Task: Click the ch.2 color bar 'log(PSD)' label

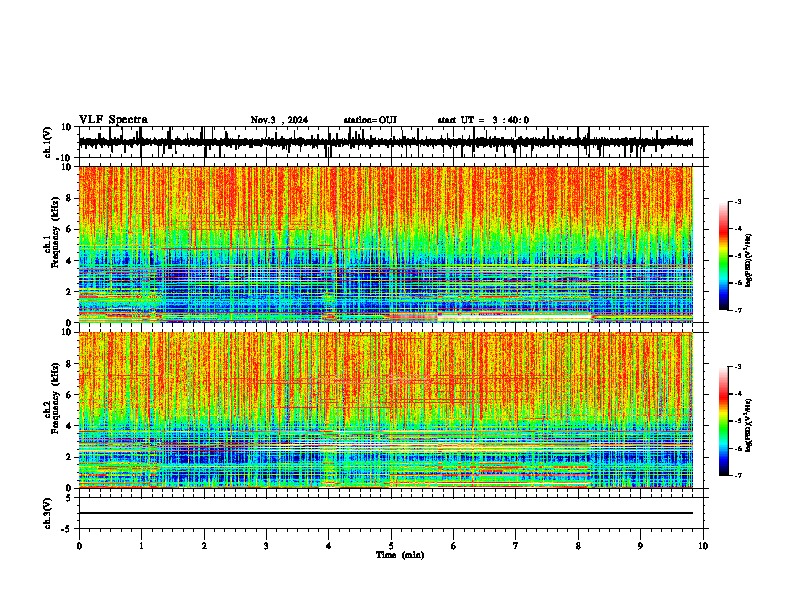Action: (x=749, y=426)
